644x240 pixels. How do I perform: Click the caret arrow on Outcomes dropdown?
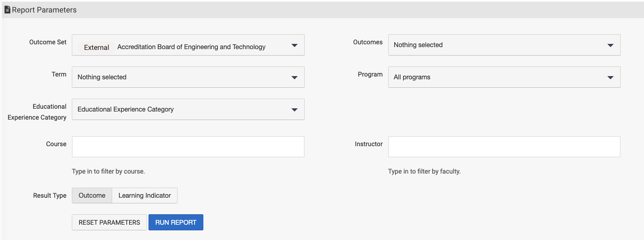pos(611,46)
